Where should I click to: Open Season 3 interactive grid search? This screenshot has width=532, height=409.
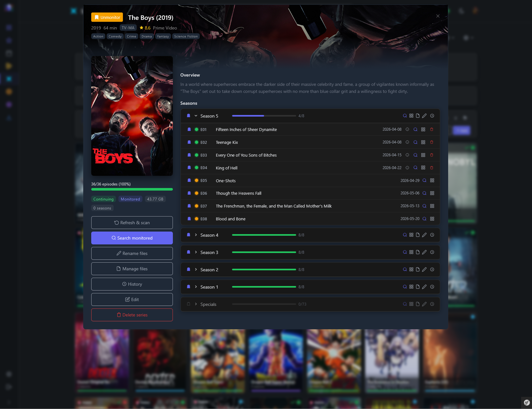point(411,252)
